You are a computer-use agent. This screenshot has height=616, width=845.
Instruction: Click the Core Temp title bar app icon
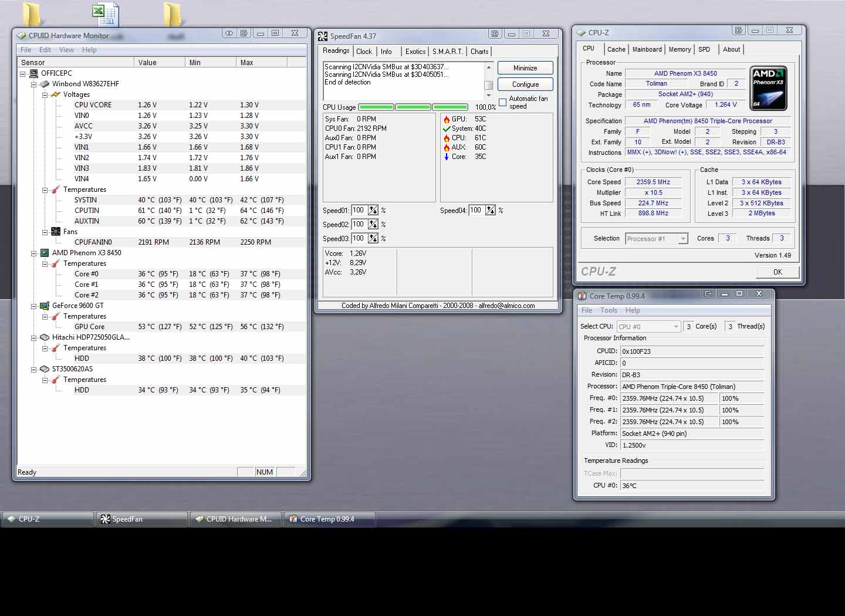[582, 296]
